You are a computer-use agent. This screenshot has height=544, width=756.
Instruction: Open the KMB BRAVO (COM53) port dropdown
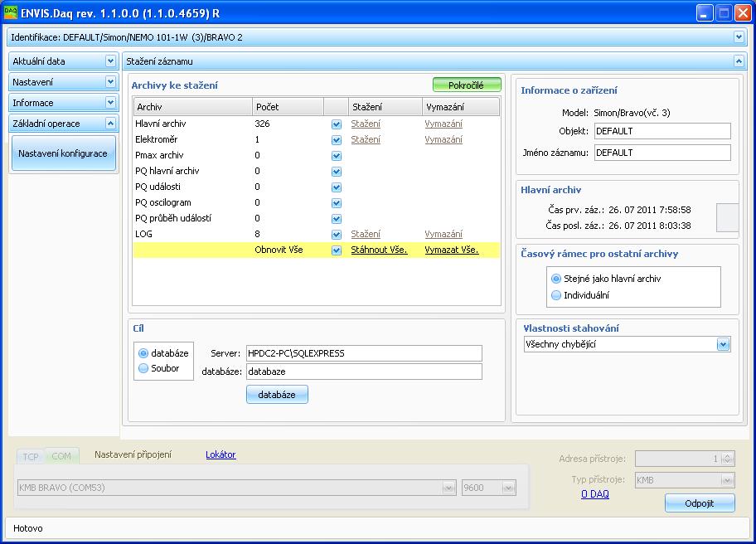click(x=449, y=488)
